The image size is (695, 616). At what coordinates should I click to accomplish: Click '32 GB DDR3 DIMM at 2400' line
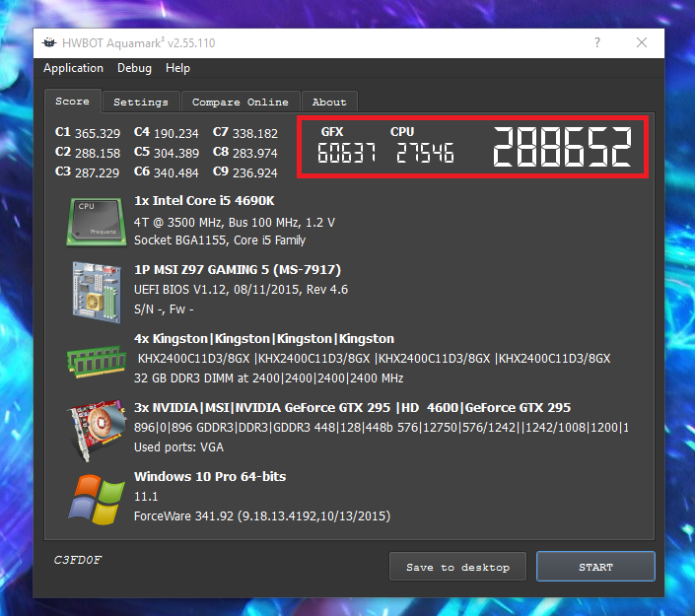(x=268, y=378)
